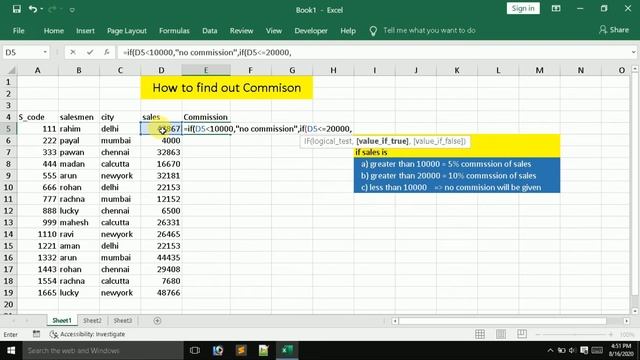Click the How to find out Commison title
The image size is (640, 360).
click(227, 88)
